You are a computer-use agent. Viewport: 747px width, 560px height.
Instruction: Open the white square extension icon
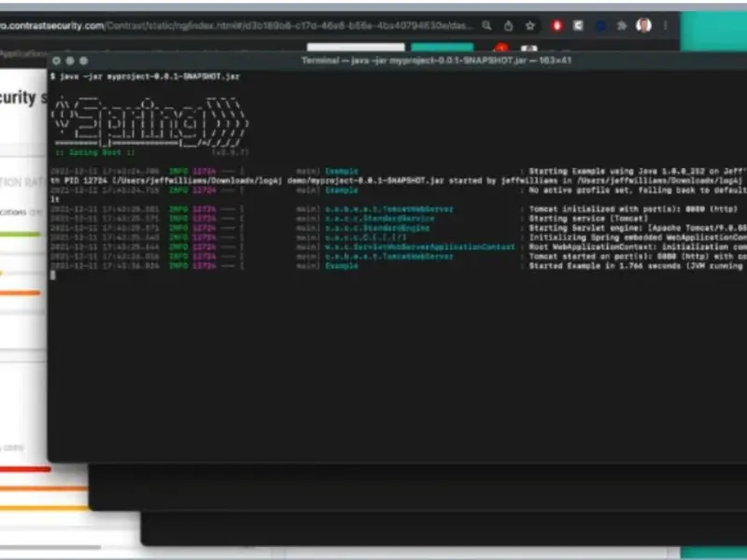coord(578,26)
